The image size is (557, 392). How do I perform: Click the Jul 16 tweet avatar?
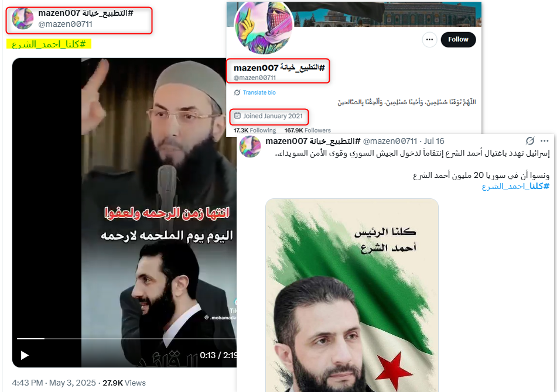250,146
